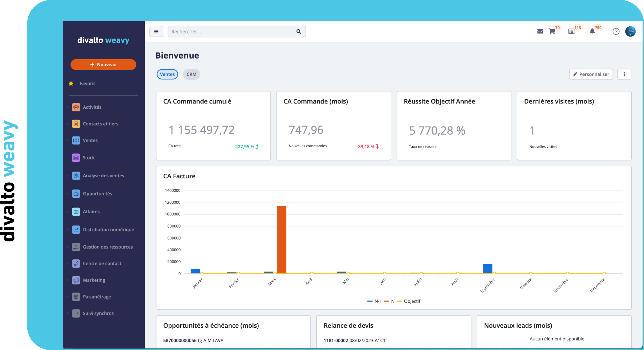
Task: Open the shopping cart icon
Action: pyautogui.click(x=552, y=31)
